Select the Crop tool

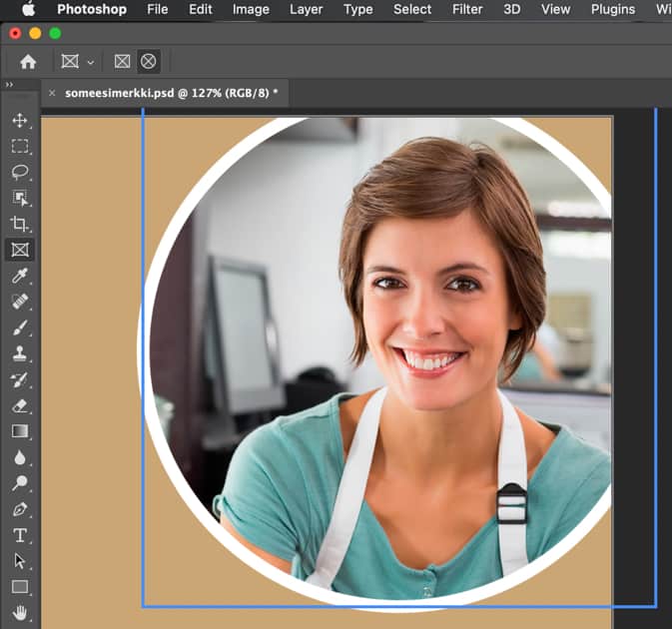tap(20, 224)
